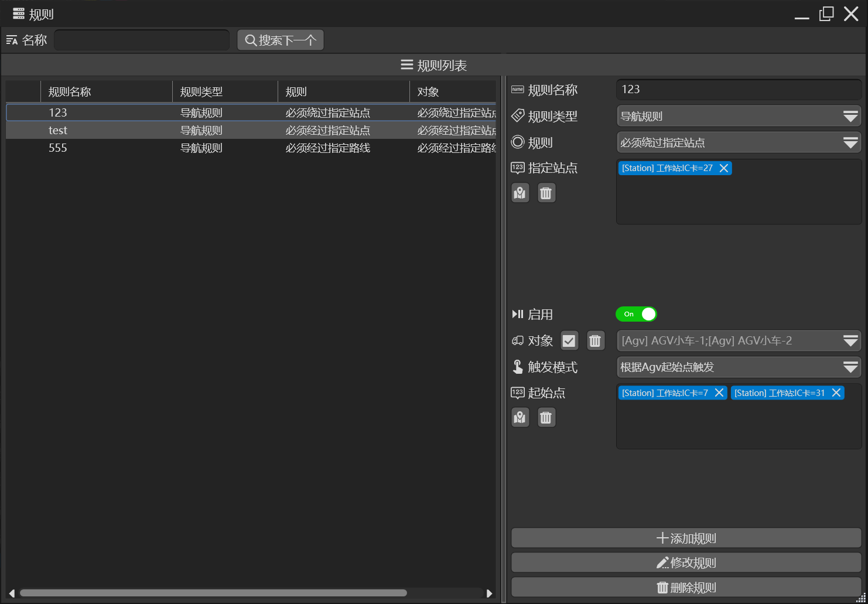868x604 pixels.
Task: Toggle the 启用 On switch
Action: tap(636, 314)
